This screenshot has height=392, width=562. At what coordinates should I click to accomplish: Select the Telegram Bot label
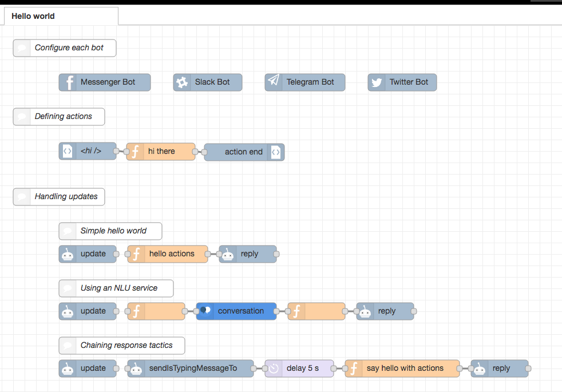pos(310,82)
